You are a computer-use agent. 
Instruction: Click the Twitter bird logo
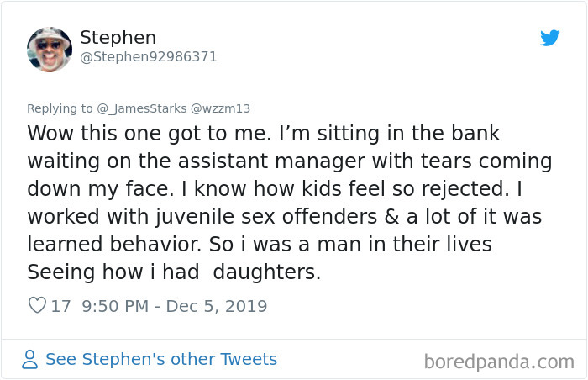[x=550, y=38]
